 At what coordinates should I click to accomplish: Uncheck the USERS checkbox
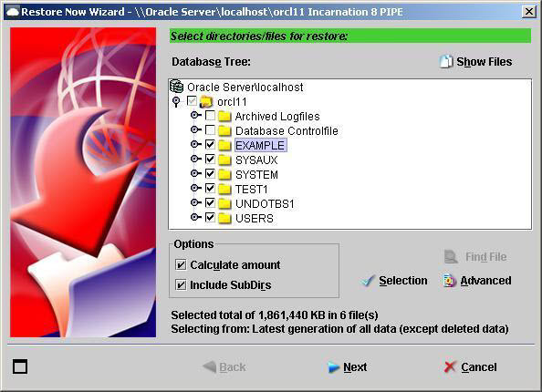[x=210, y=217]
